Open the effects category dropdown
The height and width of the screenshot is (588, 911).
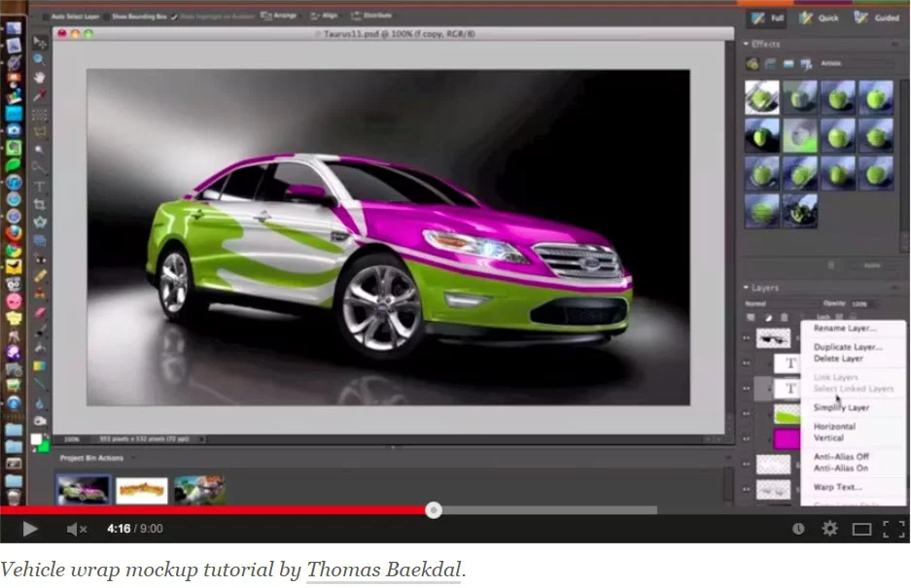point(857,63)
